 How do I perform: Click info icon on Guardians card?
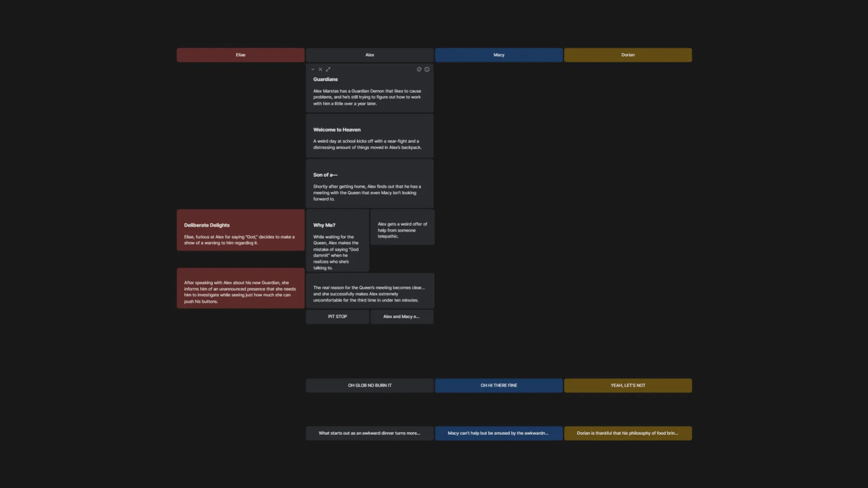427,70
